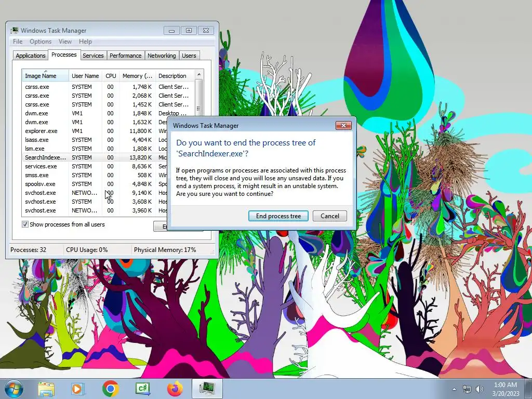Open the Options menu
Screen dimensions: 532x399
(x=41, y=42)
